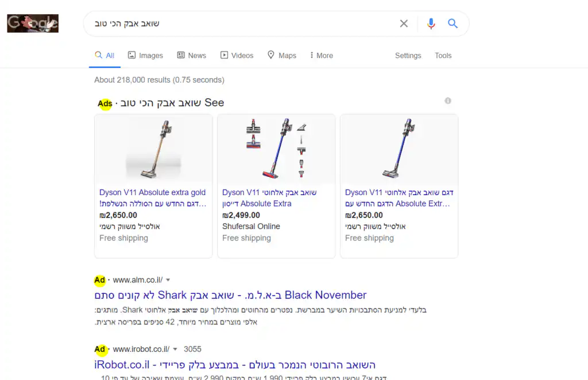Expand the www.irobot.co.il ad dropdown arrow

point(175,349)
